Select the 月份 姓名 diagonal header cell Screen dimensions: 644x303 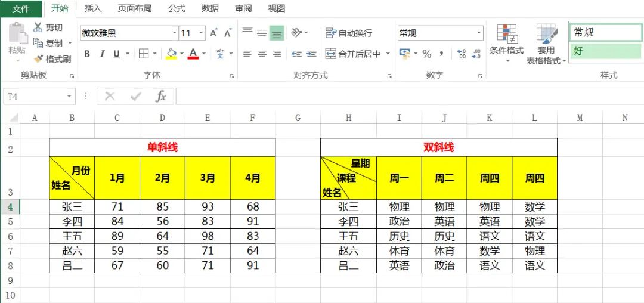(72, 178)
